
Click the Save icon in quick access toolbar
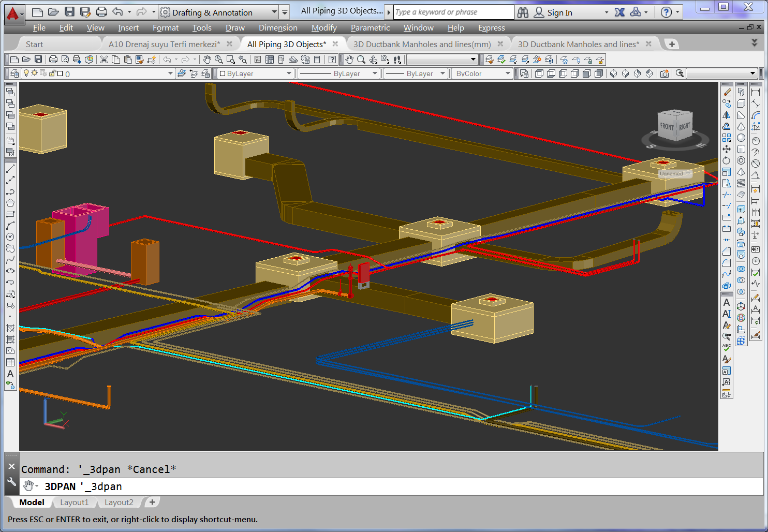click(x=70, y=12)
